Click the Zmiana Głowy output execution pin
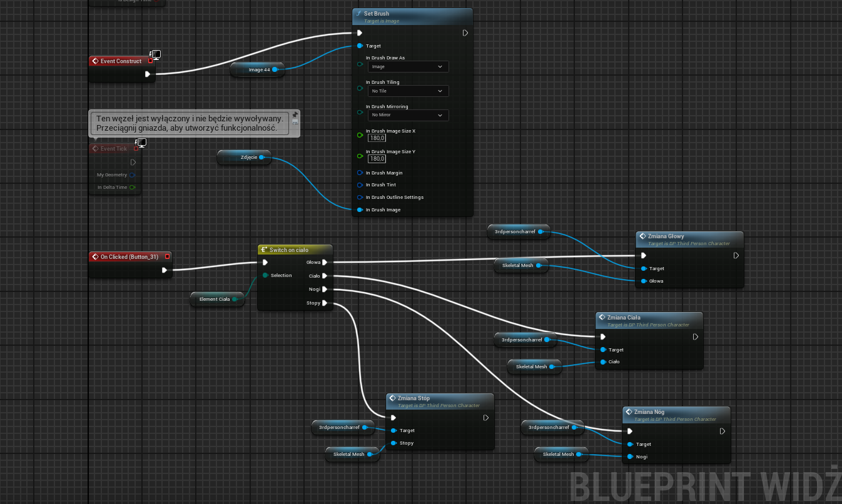Image resolution: width=842 pixels, height=504 pixels. click(736, 255)
